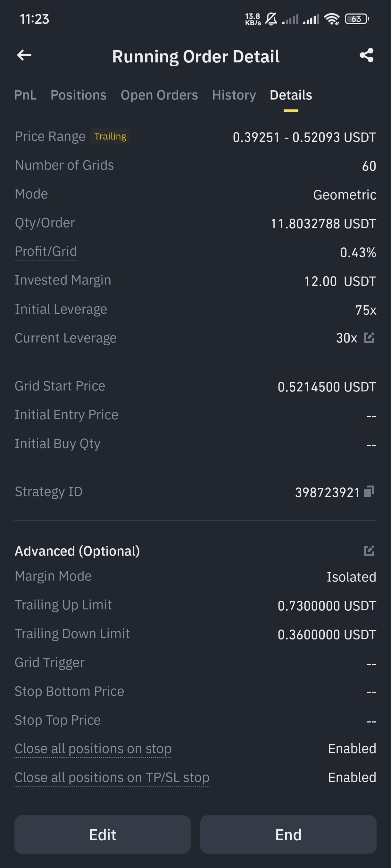The width and height of the screenshot is (391, 868).
Task: Open the Positions tab
Action: [78, 95]
